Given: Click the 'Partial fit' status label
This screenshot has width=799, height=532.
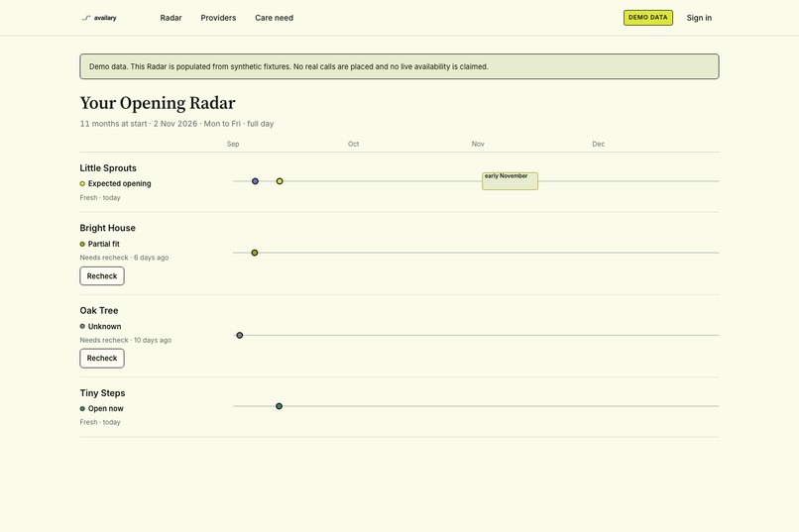Looking at the screenshot, I should [x=104, y=244].
